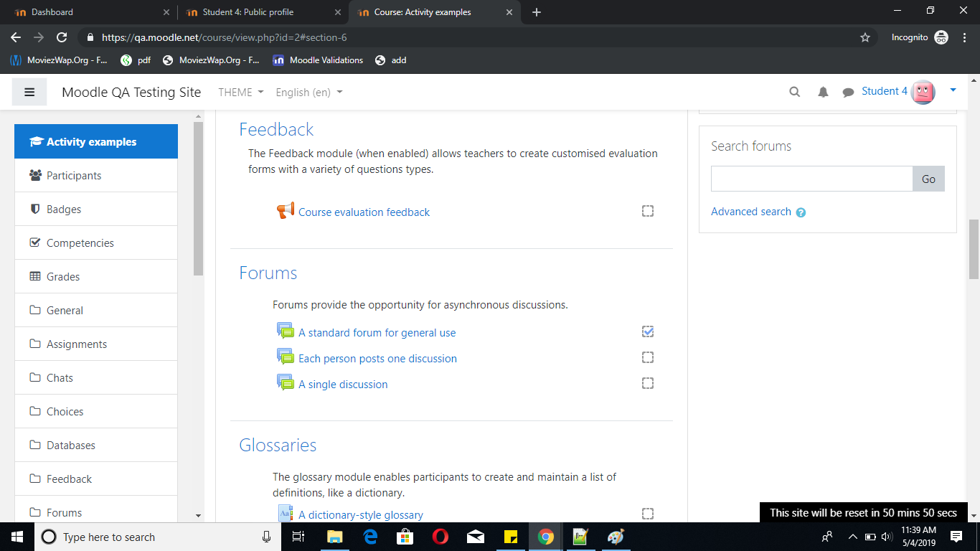The width and height of the screenshot is (980, 551).
Task: Open Task View on the taskbar
Action: [299, 537]
